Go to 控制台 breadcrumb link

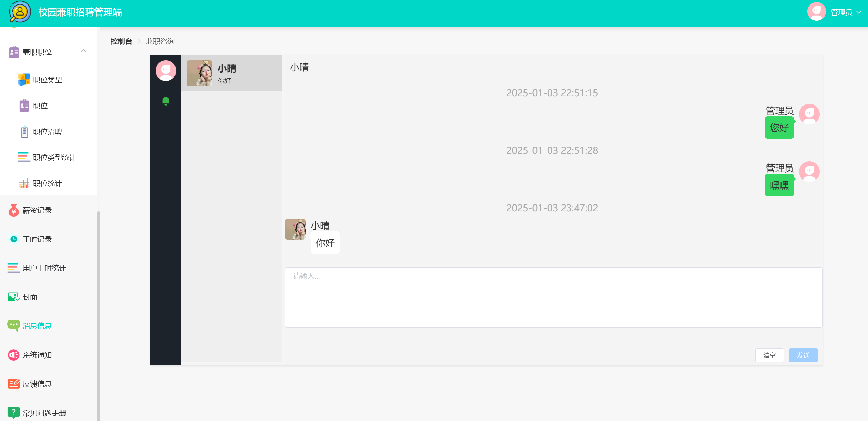coord(121,41)
